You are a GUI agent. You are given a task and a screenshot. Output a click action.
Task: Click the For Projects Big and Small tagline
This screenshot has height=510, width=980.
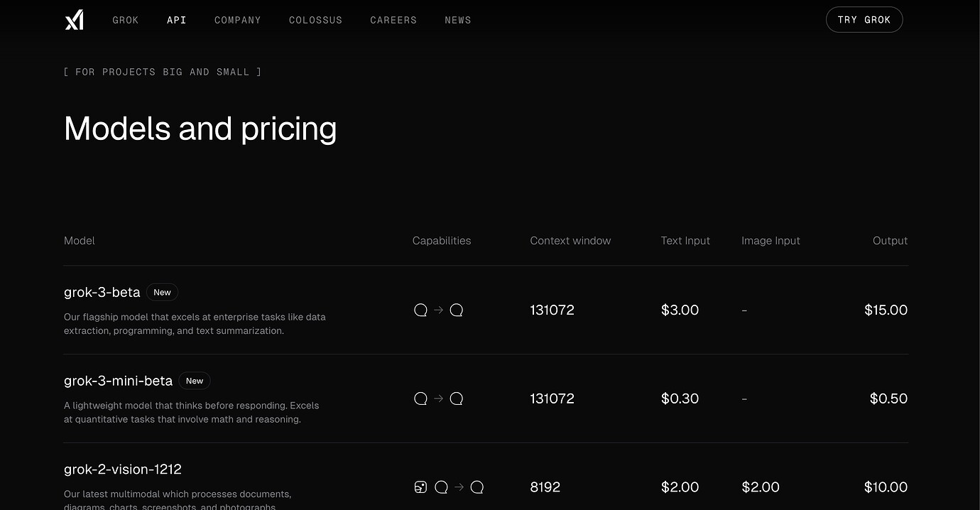163,72
